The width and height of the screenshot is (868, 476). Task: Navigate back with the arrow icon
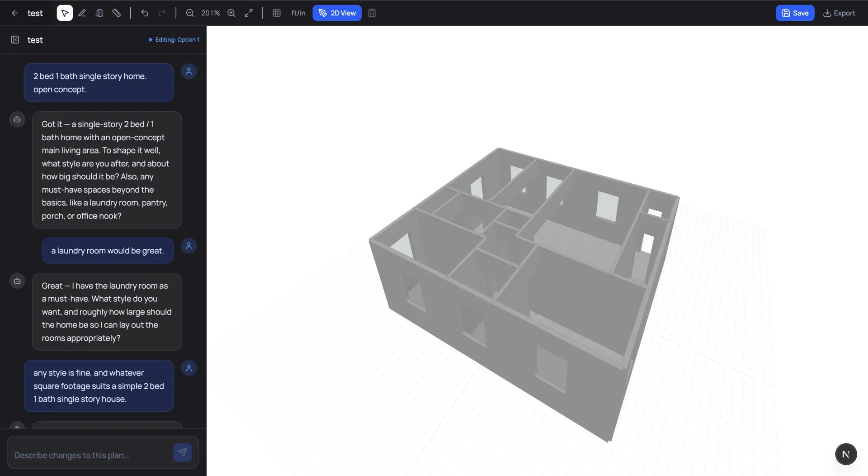15,13
